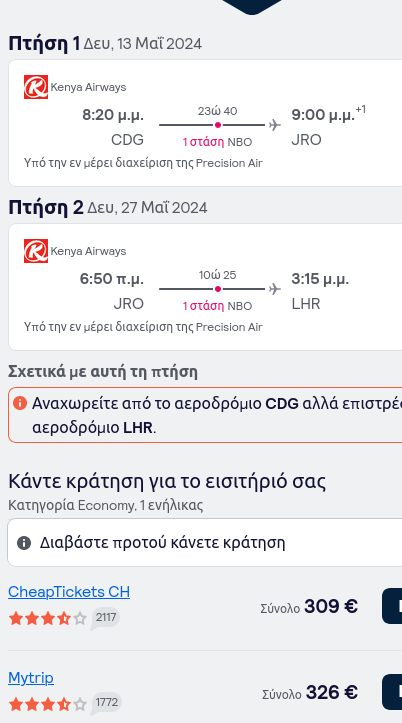Click star rating under CheapTickets CH
Viewport: 402px width, 723px height.
[47, 618]
